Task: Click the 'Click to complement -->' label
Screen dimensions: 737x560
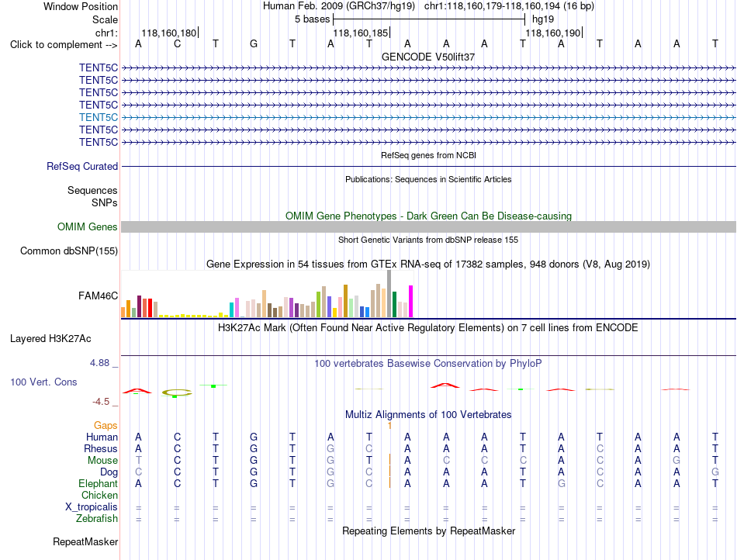Action: coord(64,45)
